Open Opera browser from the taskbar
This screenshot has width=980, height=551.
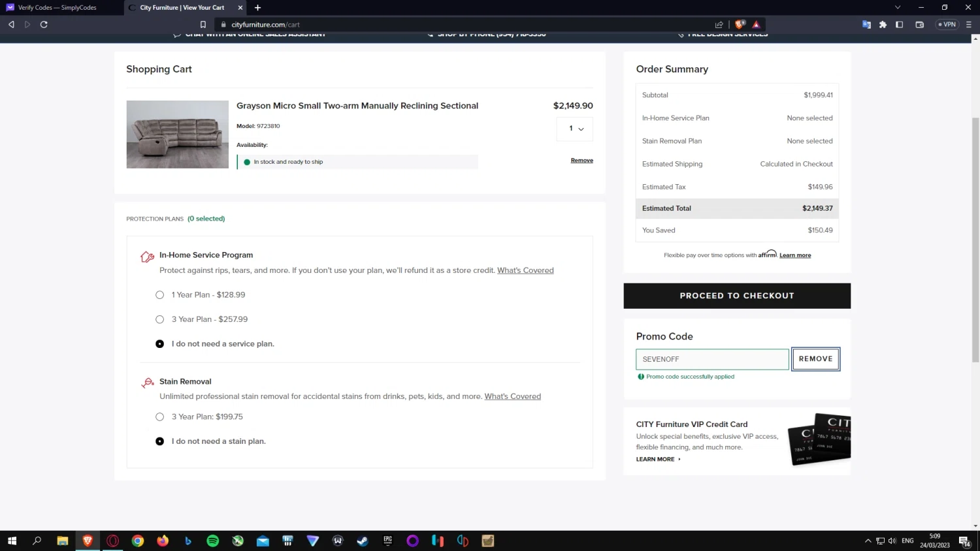[112, 541]
